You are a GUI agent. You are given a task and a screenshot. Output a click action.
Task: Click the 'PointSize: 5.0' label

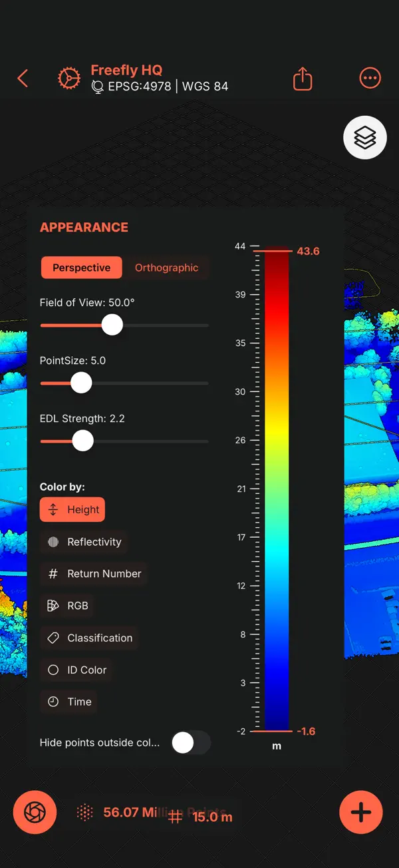pyautogui.click(x=72, y=360)
